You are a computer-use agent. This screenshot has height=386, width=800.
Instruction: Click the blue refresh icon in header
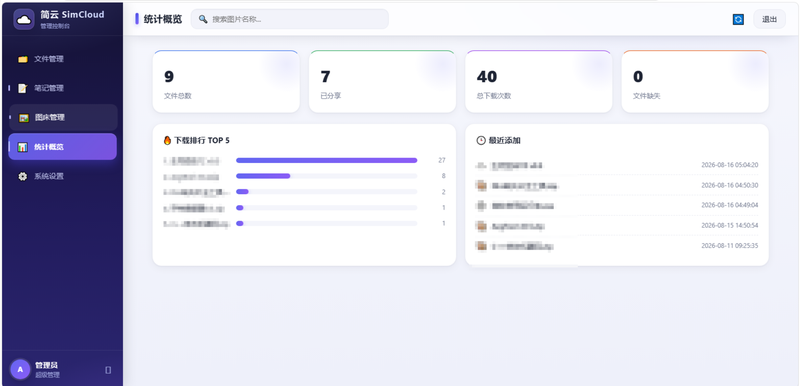click(738, 19)
